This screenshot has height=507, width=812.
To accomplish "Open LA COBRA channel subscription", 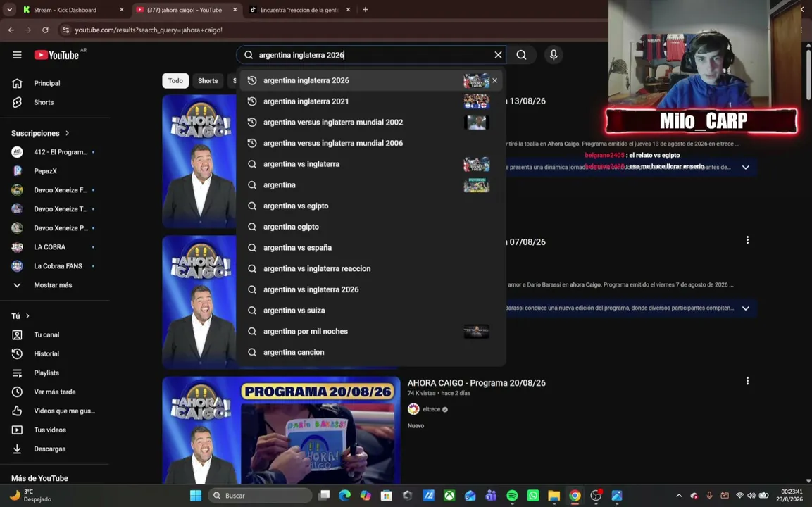I will [55, 247].
